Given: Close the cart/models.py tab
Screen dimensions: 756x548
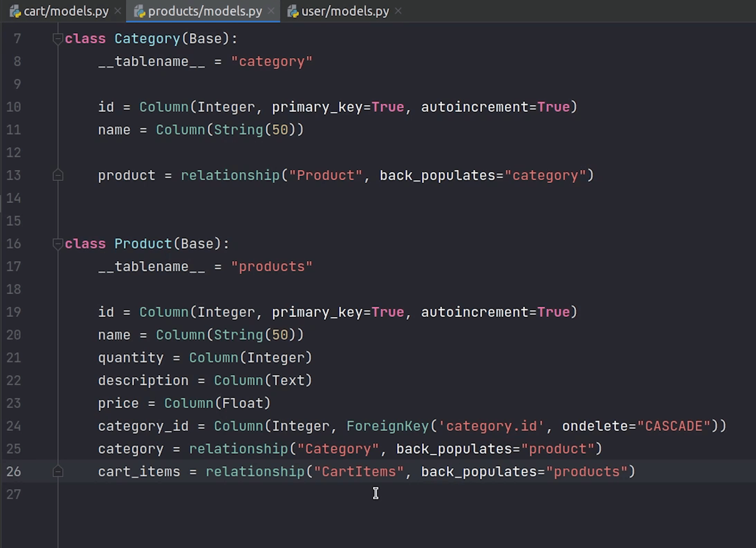Looking at the screenshot, I should 118,11.
